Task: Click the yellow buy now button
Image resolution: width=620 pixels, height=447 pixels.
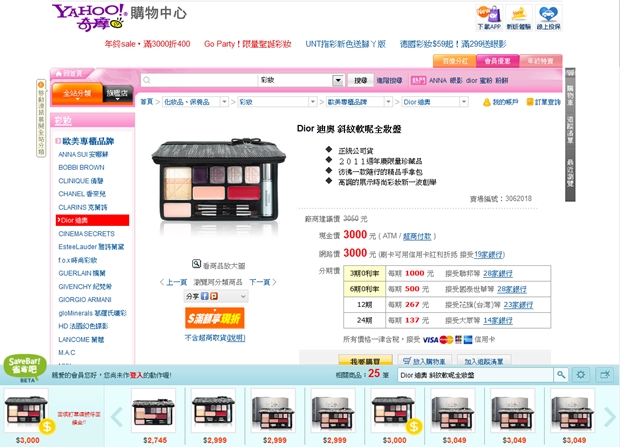Action: [365, 360]
